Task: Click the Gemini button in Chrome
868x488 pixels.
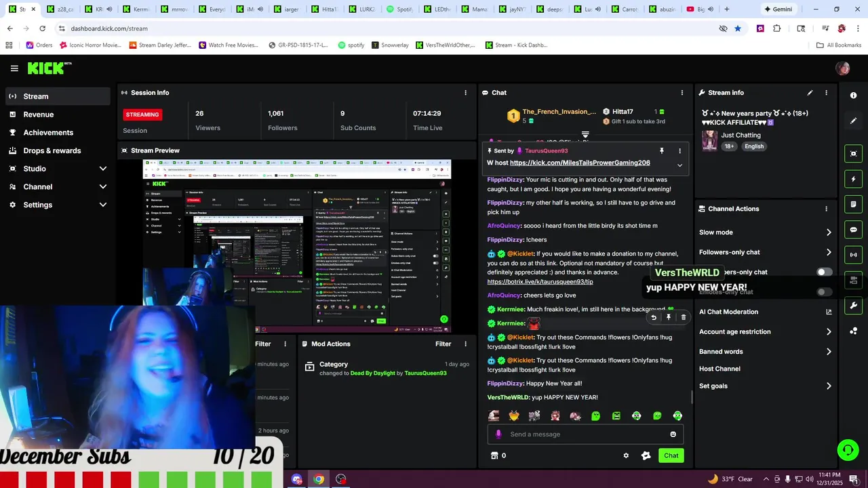Action: click(778, 9)
